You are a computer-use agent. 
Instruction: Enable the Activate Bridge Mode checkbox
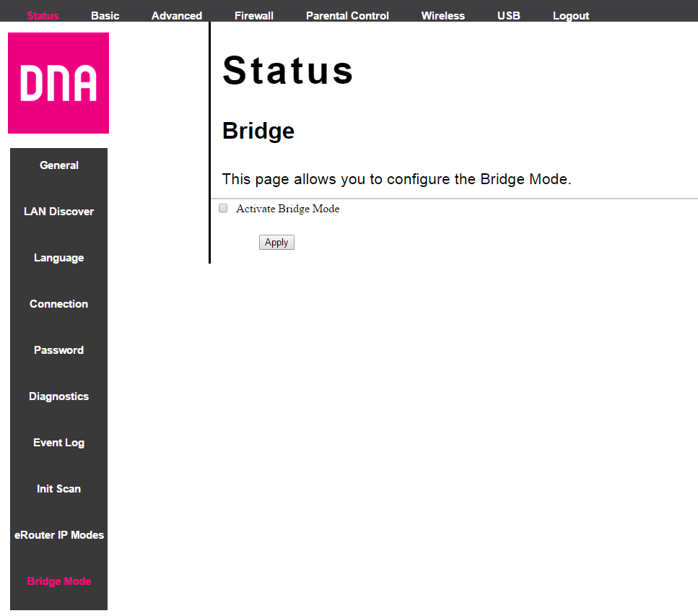pyautogui.click(x=223, y=209)
